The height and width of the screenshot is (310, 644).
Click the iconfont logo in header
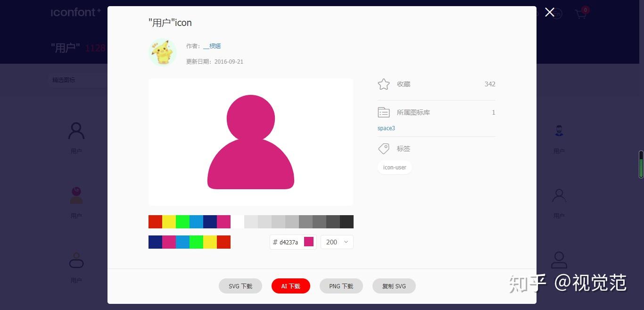[76, 12]
